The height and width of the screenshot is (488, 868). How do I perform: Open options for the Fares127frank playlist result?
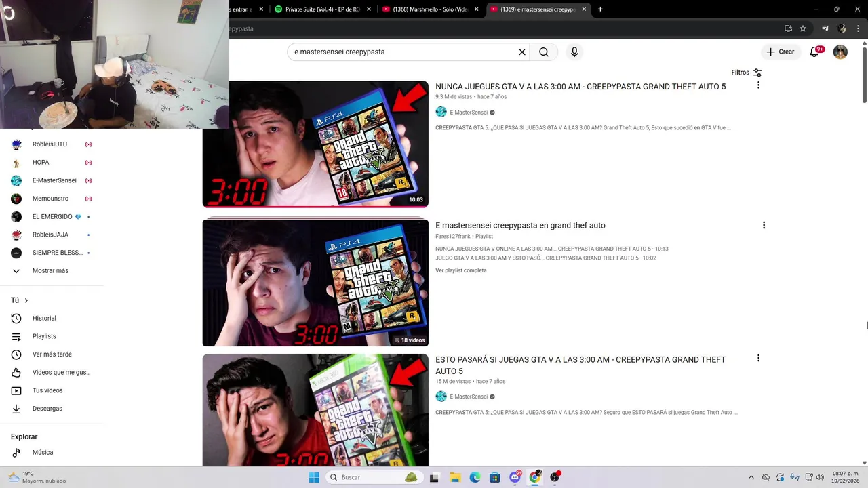[764, 225]
